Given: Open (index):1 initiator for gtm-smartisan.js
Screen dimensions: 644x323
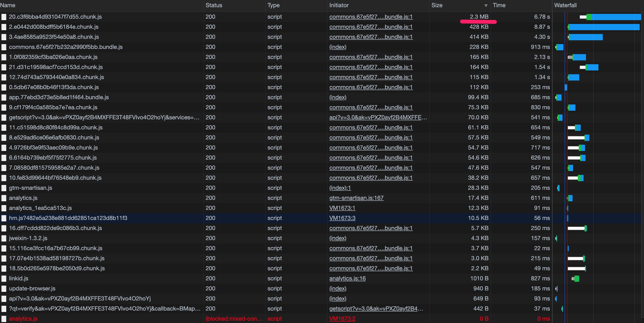Looking at the screenshot, I should pos(340,188).
